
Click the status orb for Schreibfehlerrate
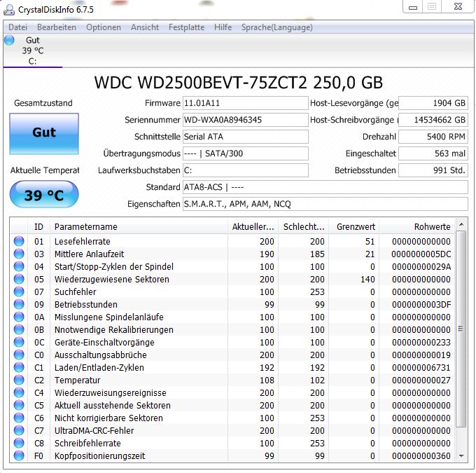[19, 443]
